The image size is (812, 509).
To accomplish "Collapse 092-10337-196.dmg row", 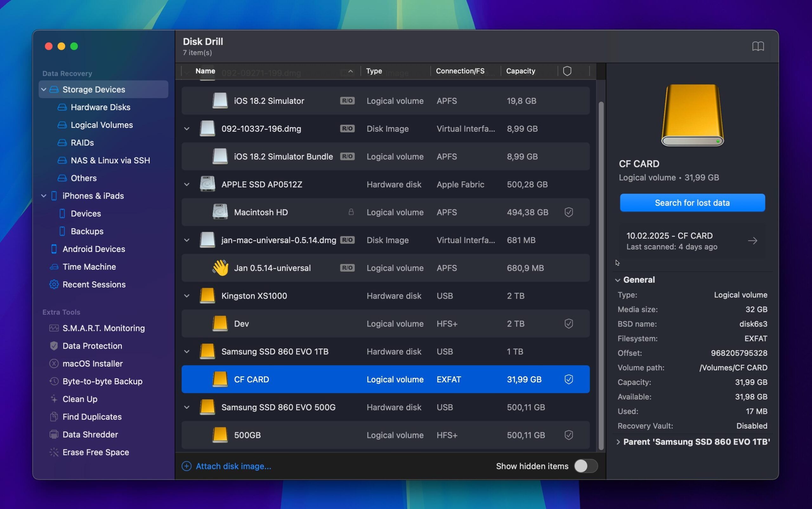I will pyautogui.click(x=187, y=129).
